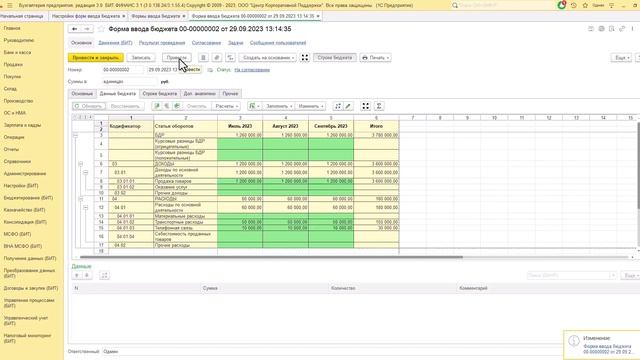Click the paperclip attachments icon
640x360 pixels.
click(x=217, y=58)
